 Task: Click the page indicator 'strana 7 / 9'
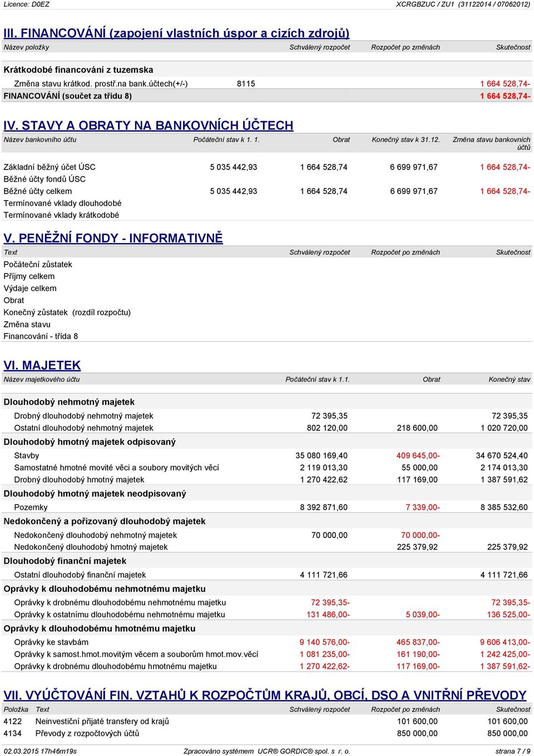(x=513, y=751)
